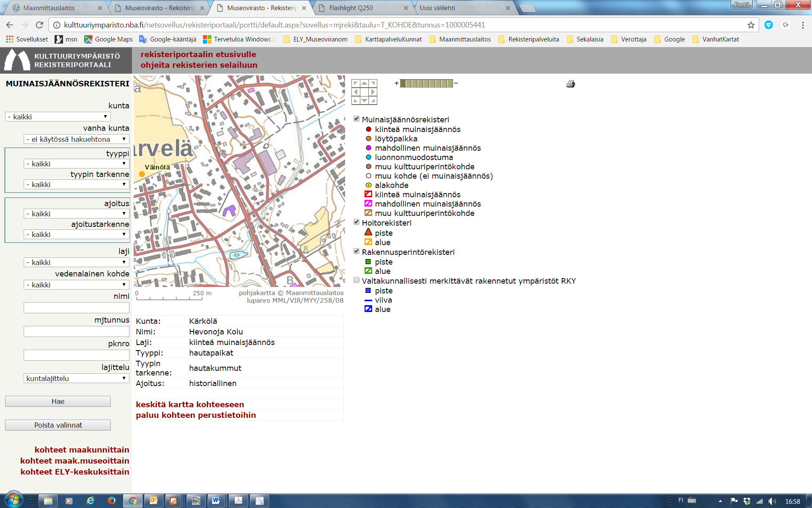812x508 pixels.
Task: Click the pknro input field
Action: pos(77,355)
